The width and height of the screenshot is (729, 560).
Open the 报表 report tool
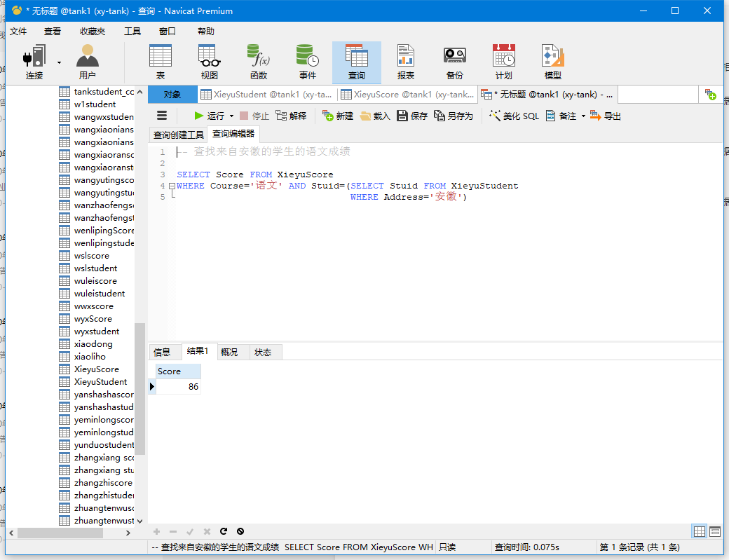[405, 62]
